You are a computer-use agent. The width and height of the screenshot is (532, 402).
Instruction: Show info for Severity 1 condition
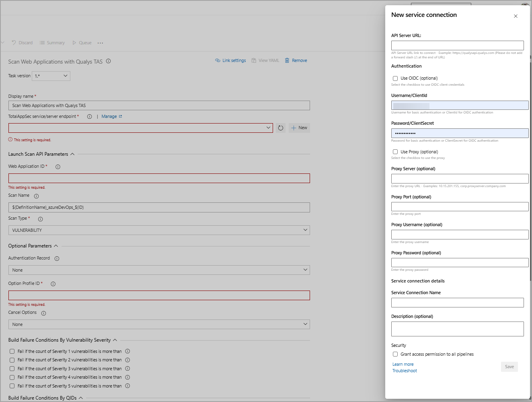[x=127, y=351]
